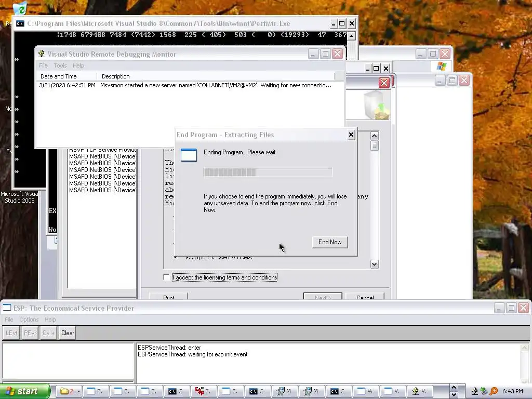Open Help menu in ESP window
The height and width of the screenshot is (399, 532).
click(x=50, y=320)
